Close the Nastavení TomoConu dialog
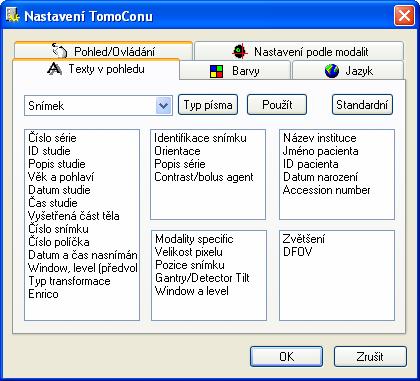Image resolution: width=420 pixels, height=381 pixels. tap(404, 16)
